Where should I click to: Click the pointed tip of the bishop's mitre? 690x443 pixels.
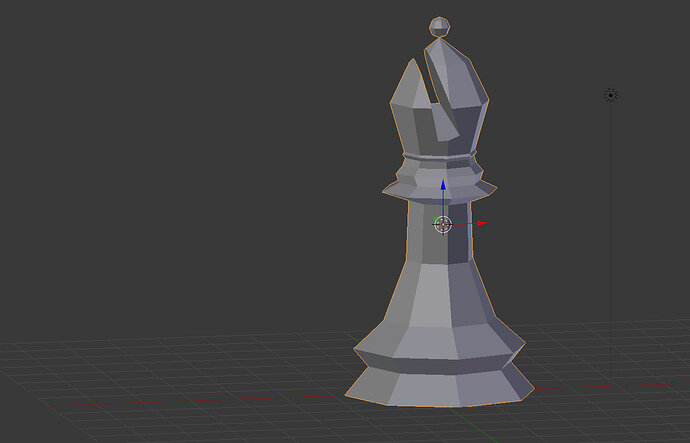(x=439, y=42)
